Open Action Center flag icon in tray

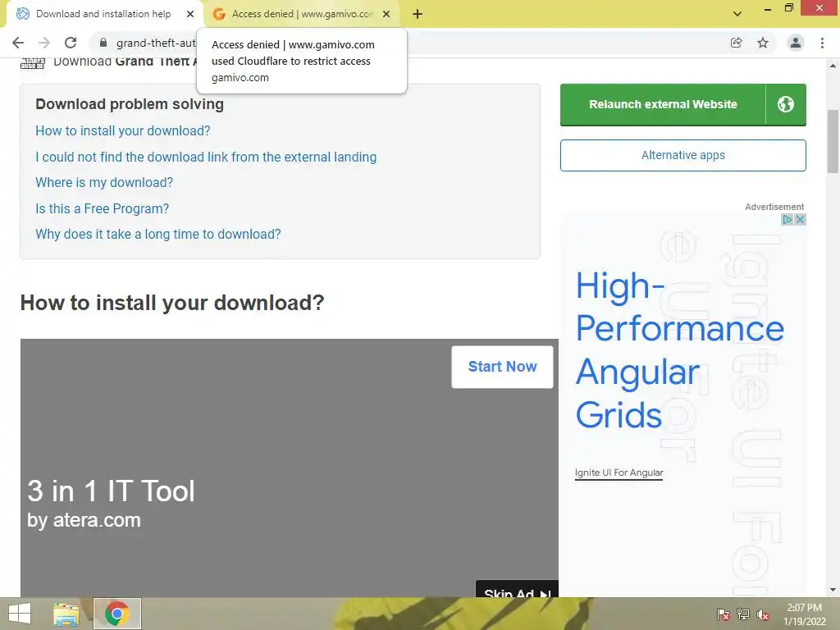click(x=723, y=614)
